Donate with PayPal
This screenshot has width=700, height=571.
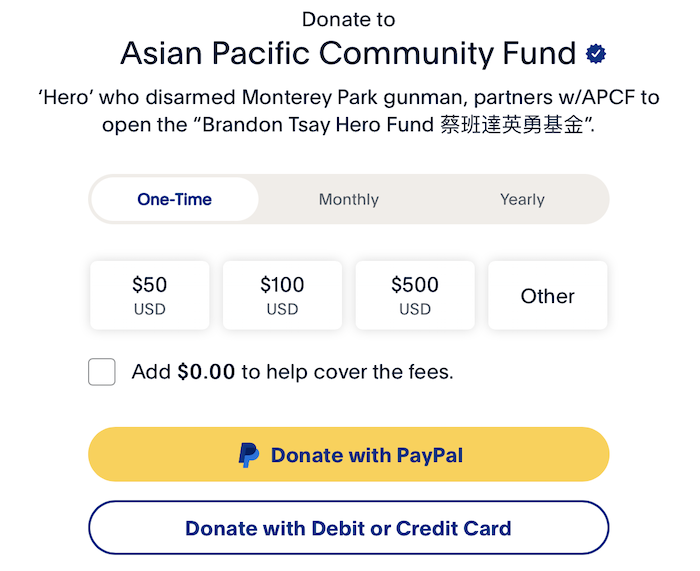[349, 454]
